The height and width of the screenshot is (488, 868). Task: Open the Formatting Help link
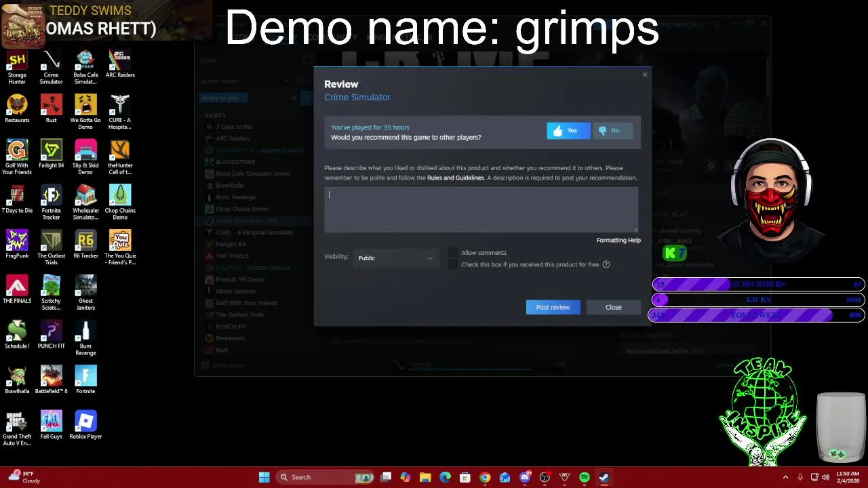pos(618,240)
